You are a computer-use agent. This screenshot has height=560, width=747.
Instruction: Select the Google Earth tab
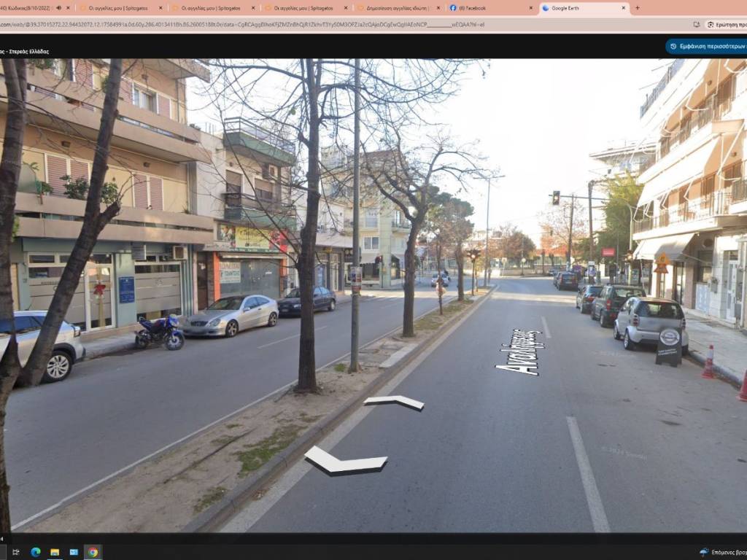(x=580, y=8)
